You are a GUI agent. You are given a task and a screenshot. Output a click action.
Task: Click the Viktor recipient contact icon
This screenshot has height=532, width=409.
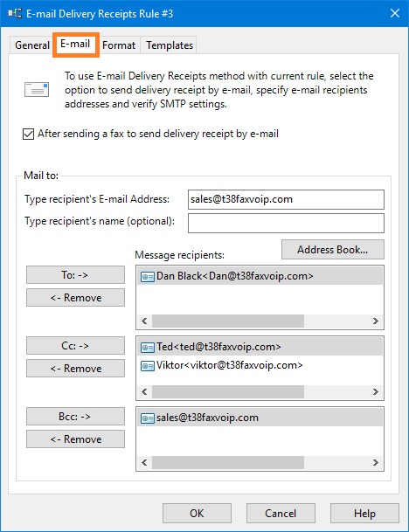(148, 366)
